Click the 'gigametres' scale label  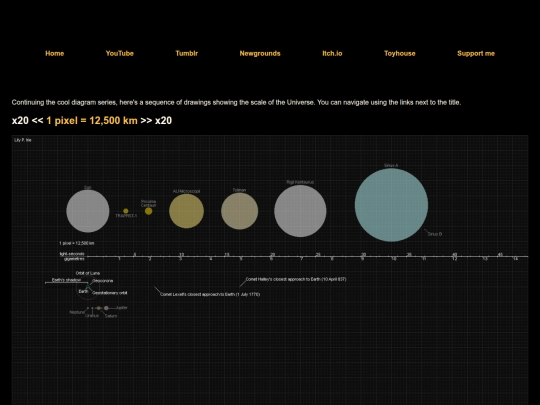(74, 259)
